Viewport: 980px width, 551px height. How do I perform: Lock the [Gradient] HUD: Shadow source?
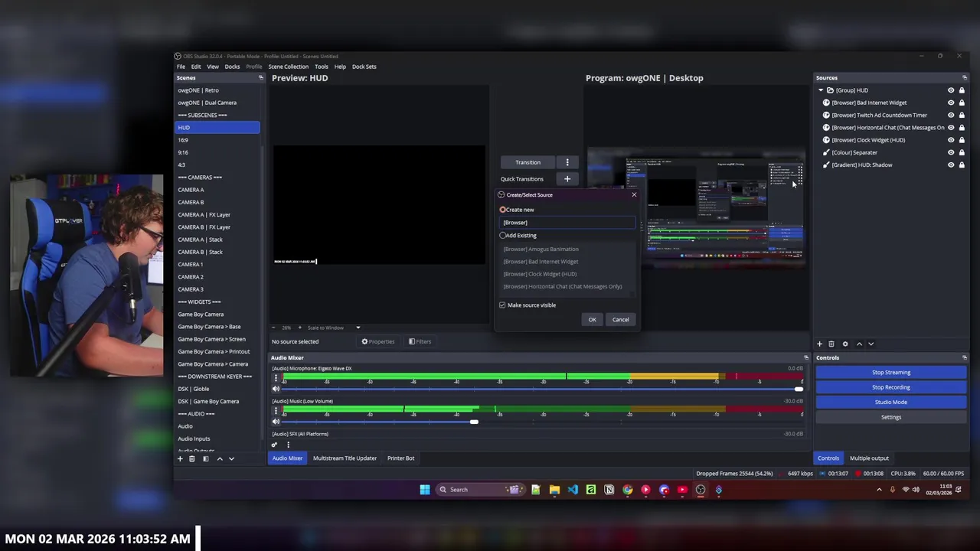point(962,165)
